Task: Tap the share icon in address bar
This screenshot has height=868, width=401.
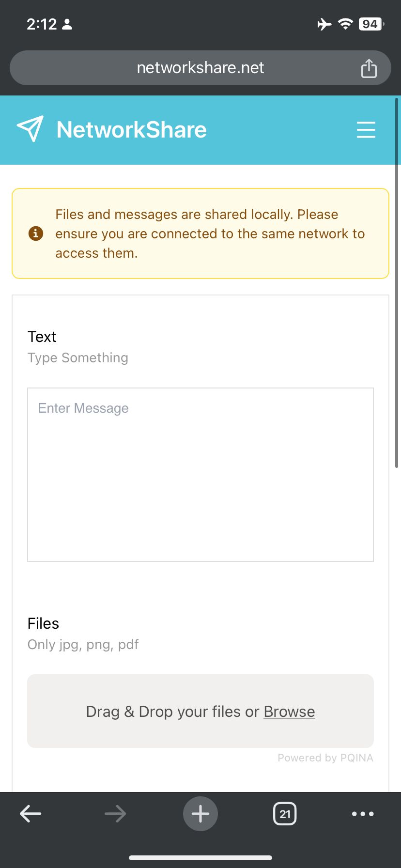Action: tap(369, 68)
